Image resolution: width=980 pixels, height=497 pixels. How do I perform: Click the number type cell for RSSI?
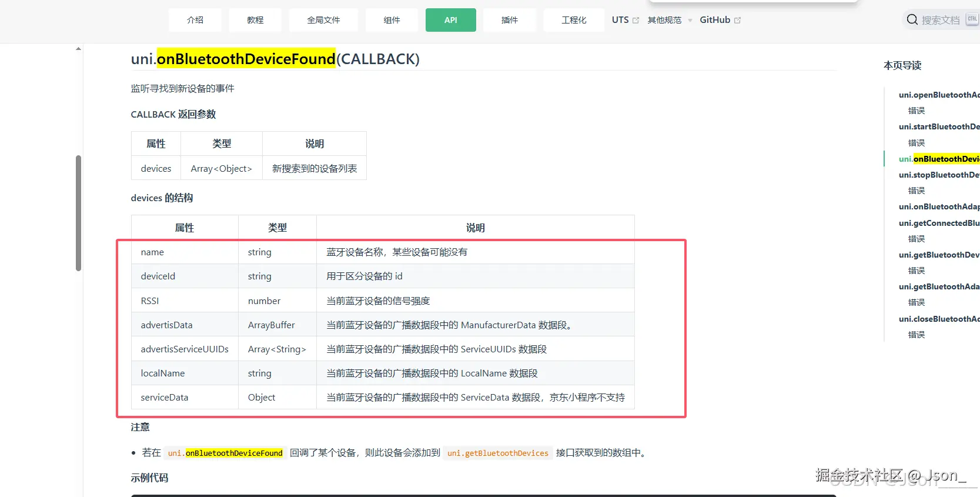tap(277, 301)
